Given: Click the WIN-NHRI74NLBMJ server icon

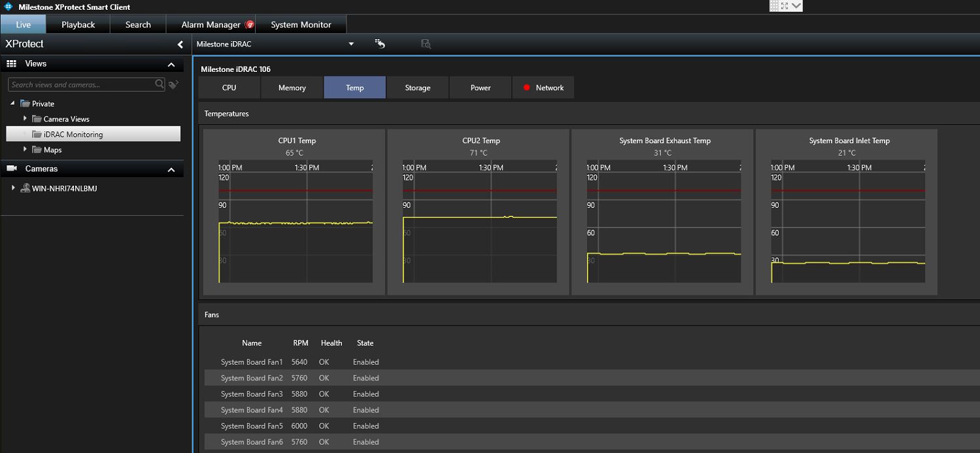Looking at the screenshot, I should click(x=25, y=188).
